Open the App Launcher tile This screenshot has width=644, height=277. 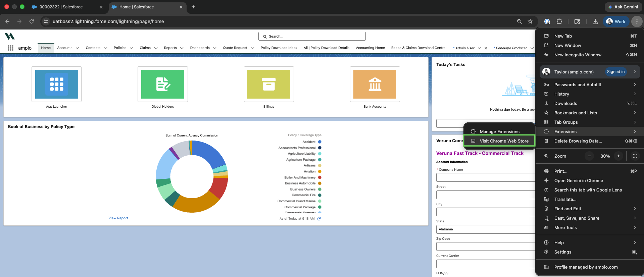click(57, 84)
